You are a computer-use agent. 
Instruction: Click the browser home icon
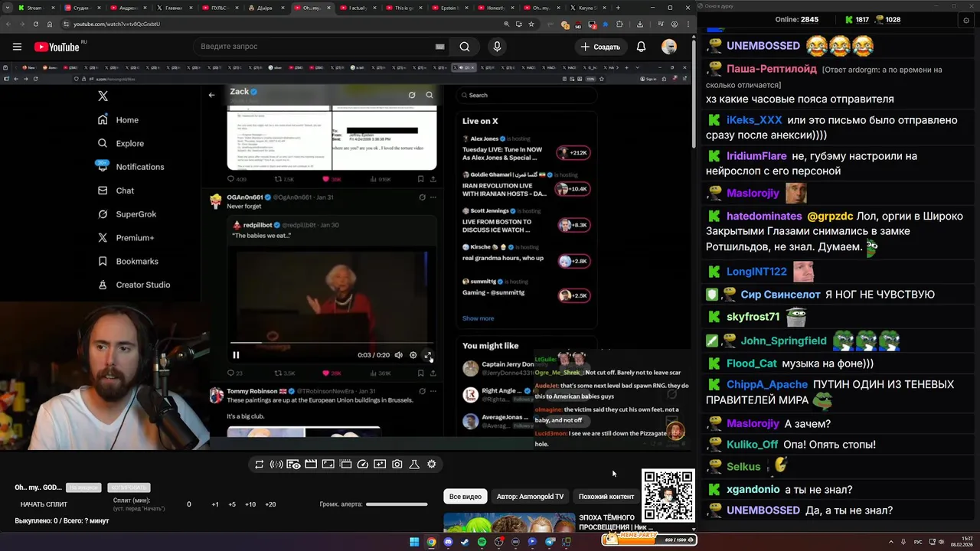click(x=50, y=24)
